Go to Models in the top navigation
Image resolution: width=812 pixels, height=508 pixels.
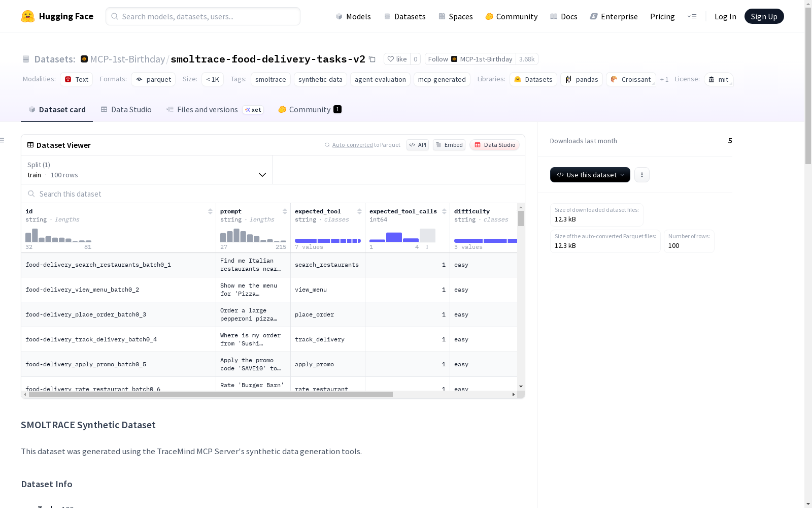[353, 16]
